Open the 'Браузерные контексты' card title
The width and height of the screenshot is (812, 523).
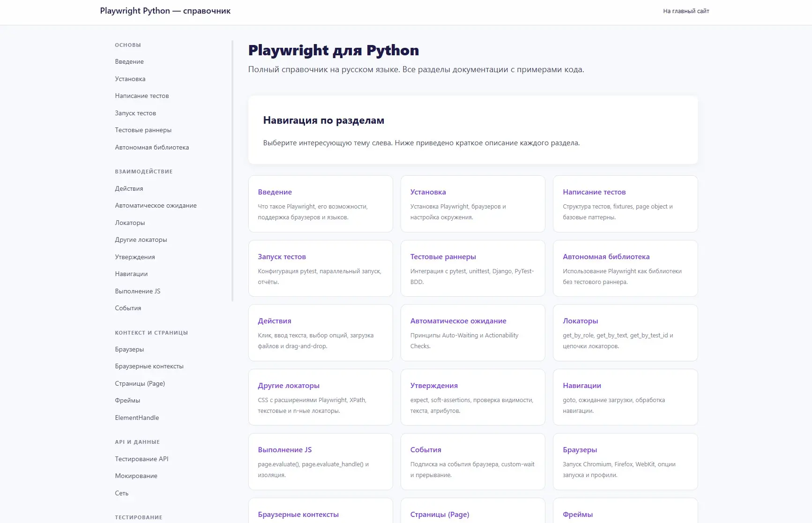click(x=298, y=514)
